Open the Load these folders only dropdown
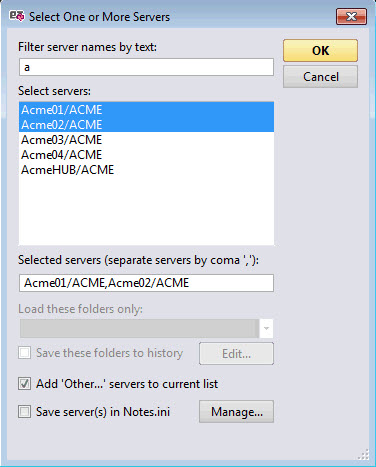This screenshot has width=376, height=467. [x=146, y=328]
